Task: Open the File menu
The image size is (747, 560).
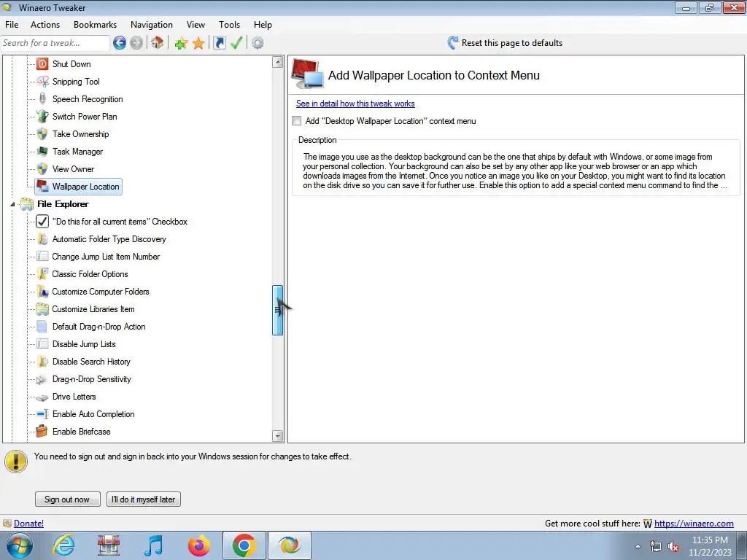Action: pyautogui.click(x=12, y=25)
